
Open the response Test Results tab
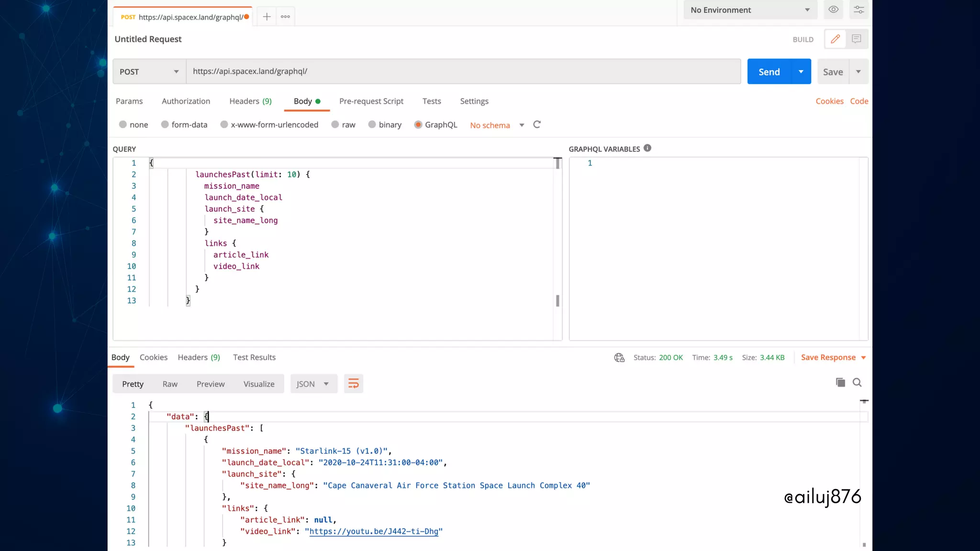tap(254, 357)
